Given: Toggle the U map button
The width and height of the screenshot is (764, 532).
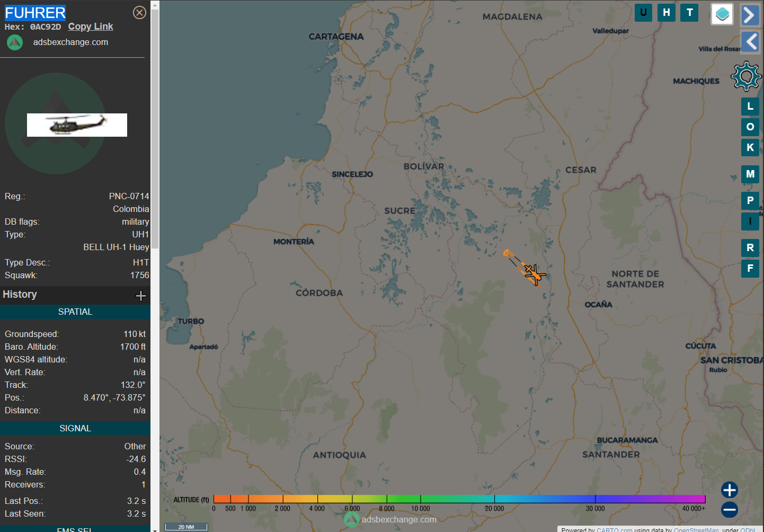Looking at the screenshot, I should pyautogui.click(x=643, y=13).
